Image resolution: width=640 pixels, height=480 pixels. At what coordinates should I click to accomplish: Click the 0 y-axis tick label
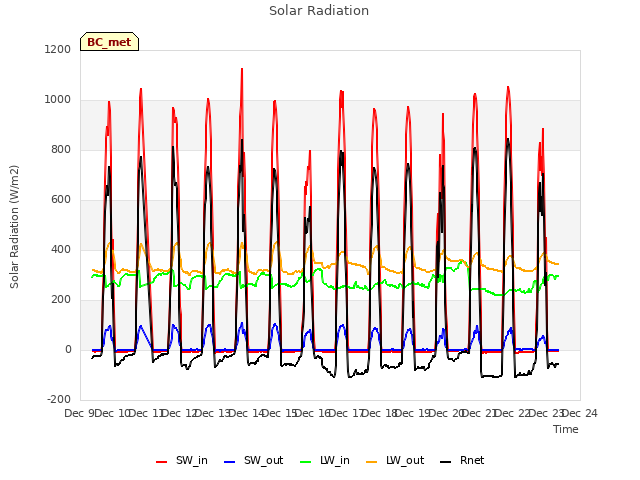tap(69, 349)
